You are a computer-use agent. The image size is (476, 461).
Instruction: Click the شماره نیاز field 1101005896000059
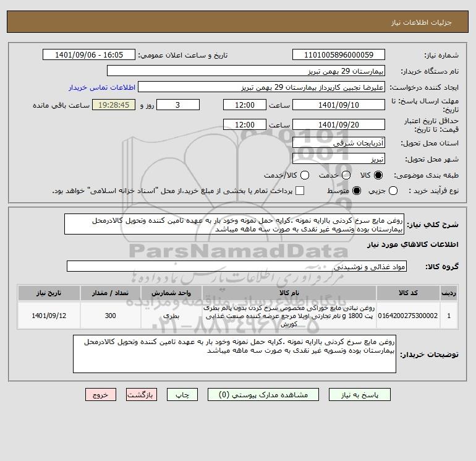click(339, 55)
